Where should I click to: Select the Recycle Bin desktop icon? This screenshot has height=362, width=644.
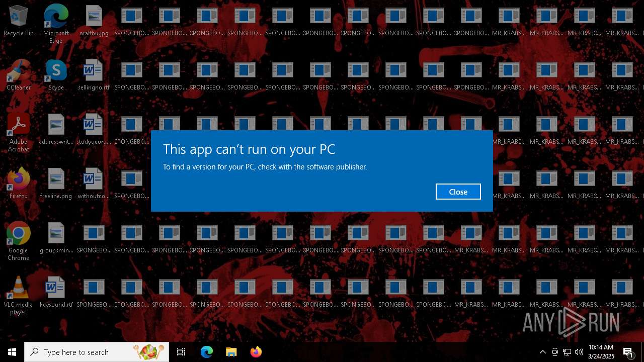coord(19,21)
